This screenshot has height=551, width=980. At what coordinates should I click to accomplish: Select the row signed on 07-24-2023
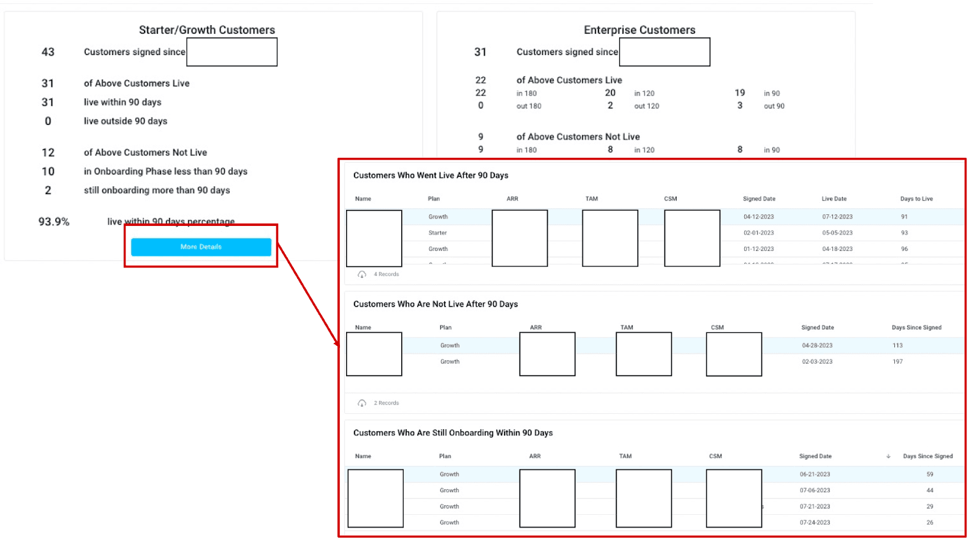coord(815,523)
